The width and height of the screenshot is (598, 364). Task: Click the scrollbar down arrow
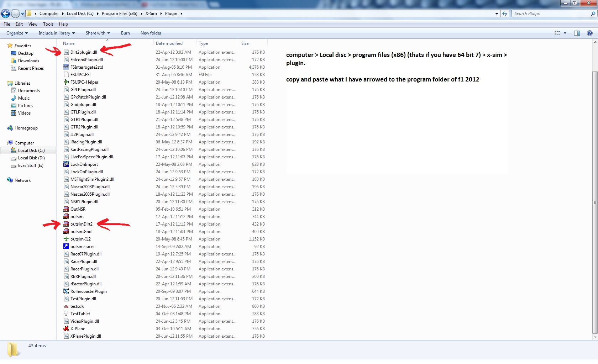[x=595, y=337]
